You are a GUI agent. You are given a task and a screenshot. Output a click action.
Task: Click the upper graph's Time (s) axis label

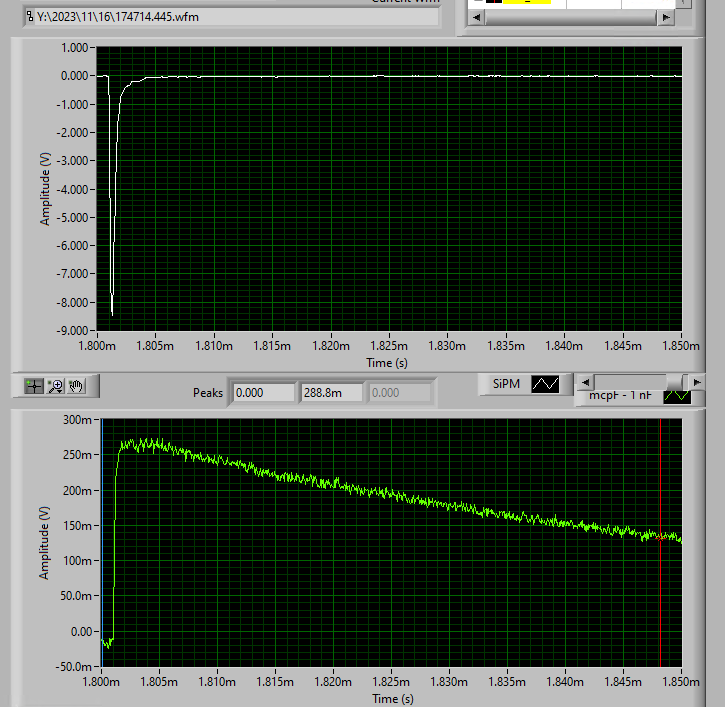coord(387,363)
